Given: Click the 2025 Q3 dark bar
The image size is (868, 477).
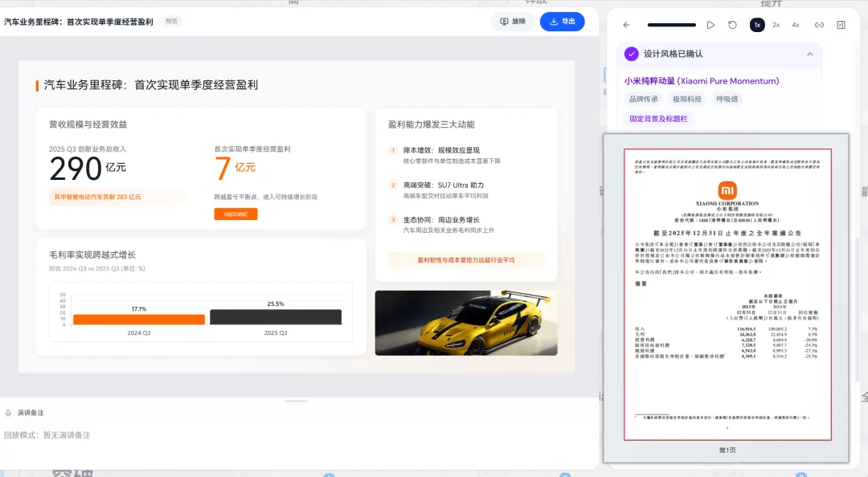Looking at the screenshot, I should 276,317.
